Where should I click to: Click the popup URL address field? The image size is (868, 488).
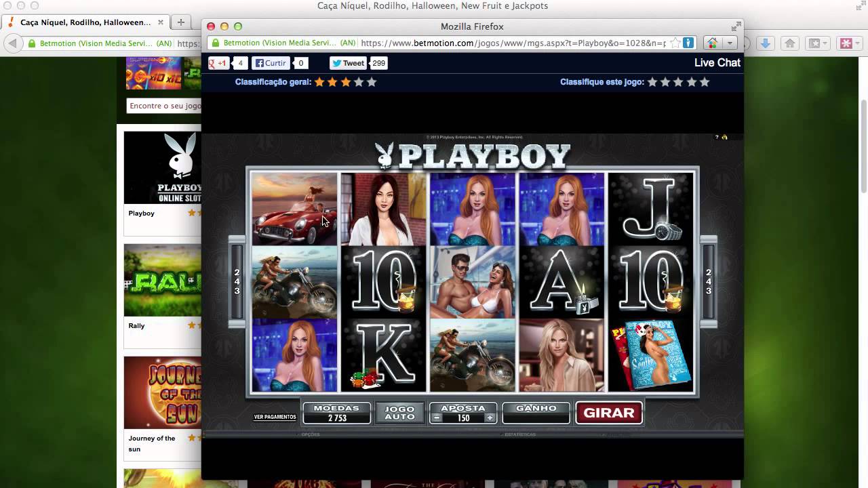(512, 43)
